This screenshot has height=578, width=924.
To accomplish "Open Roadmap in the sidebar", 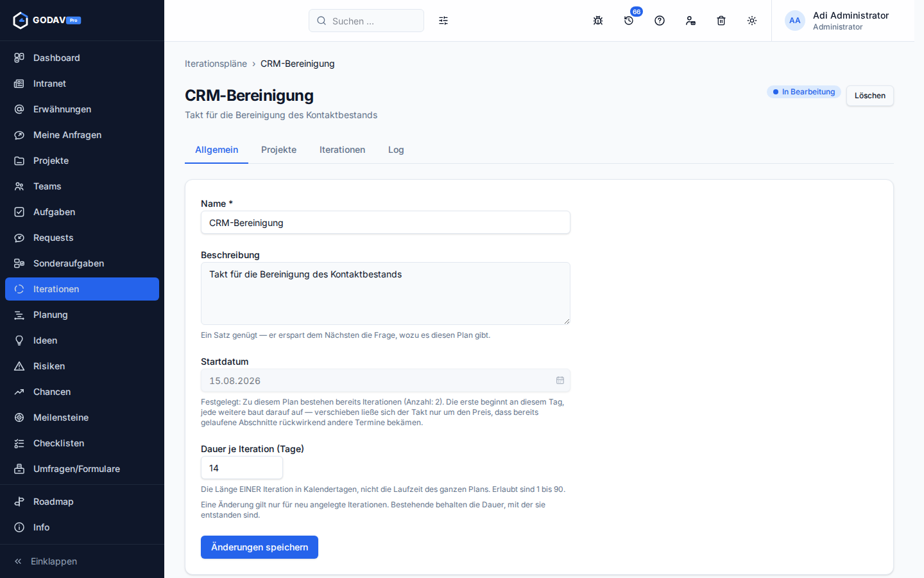I will 82,502.
